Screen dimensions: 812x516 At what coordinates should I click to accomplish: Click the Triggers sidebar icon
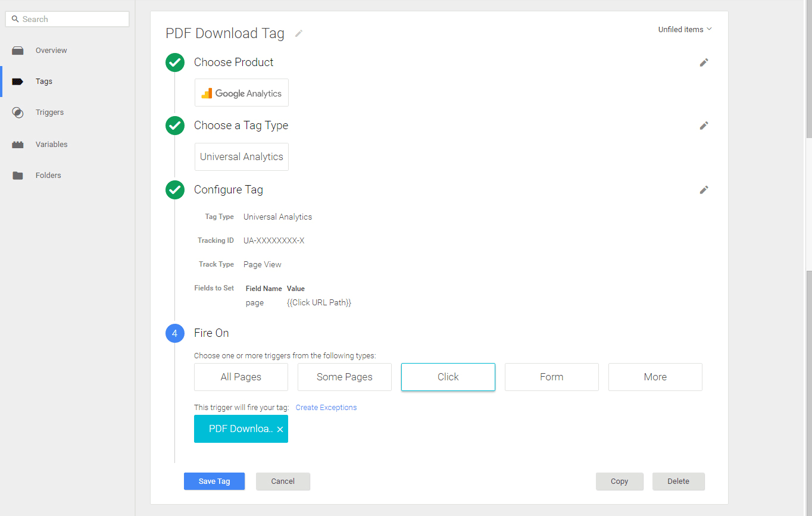[18, 112]
